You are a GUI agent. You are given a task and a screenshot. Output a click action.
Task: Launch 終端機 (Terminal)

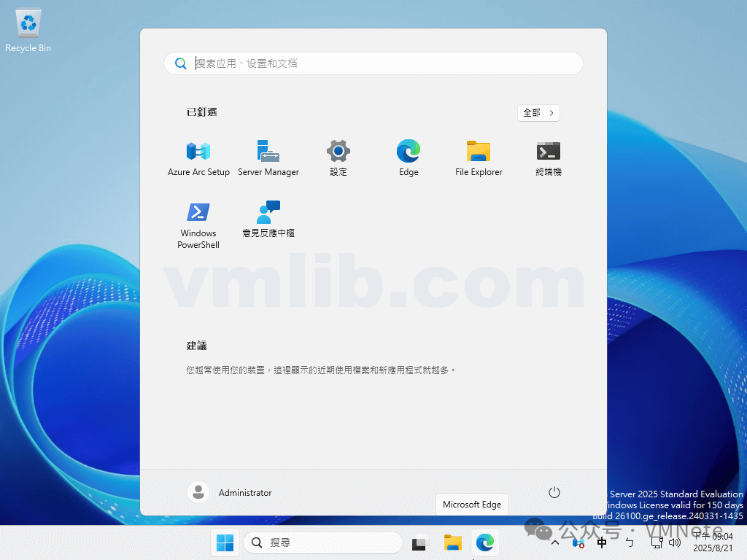click(548, 151)
